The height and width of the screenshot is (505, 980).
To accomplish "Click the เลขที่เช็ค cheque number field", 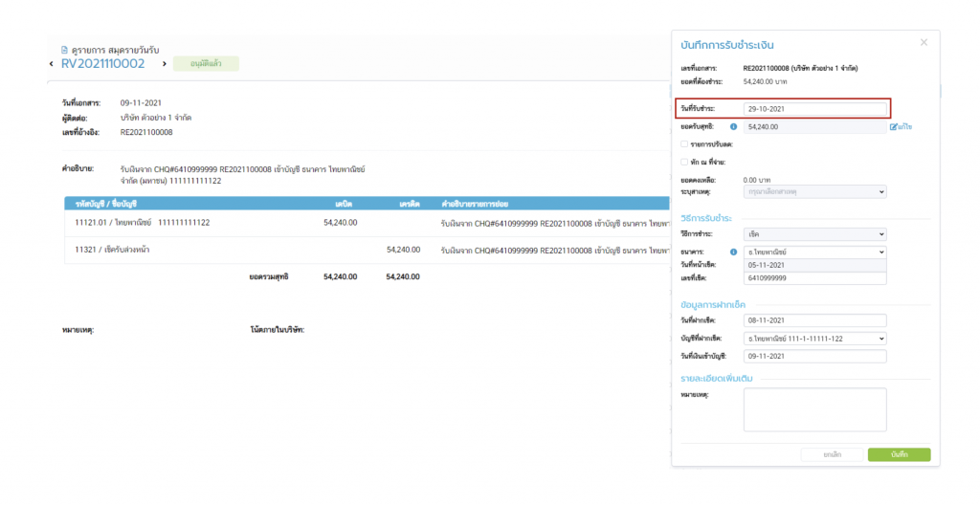I will pos(814,278).
